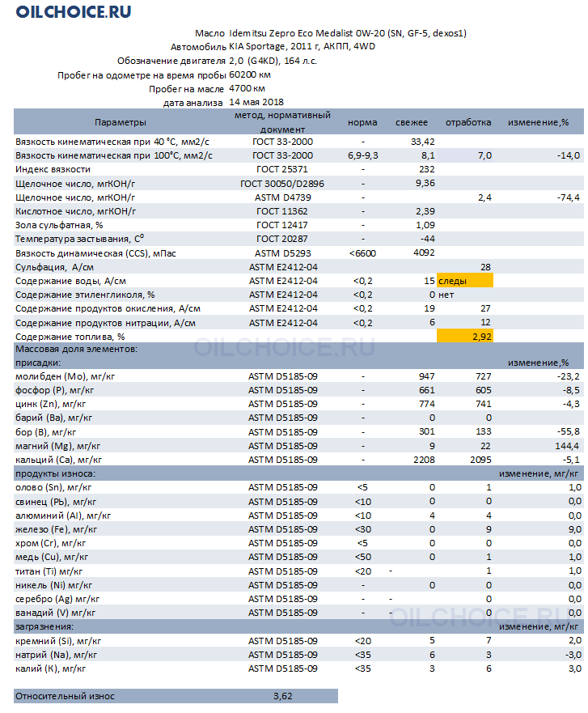Click sulfated ash value 1,09
Viewport: 588px width, 713px height.
coord(425,225)
